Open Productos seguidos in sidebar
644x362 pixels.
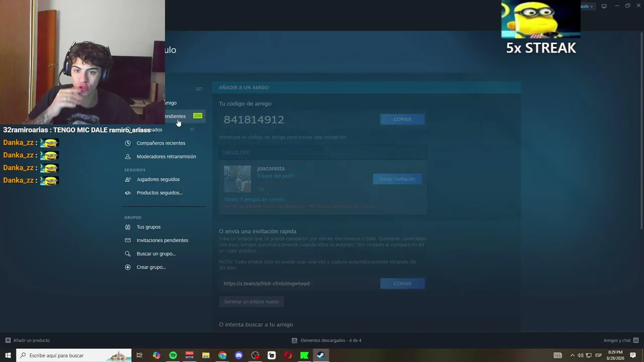(159, 193)
